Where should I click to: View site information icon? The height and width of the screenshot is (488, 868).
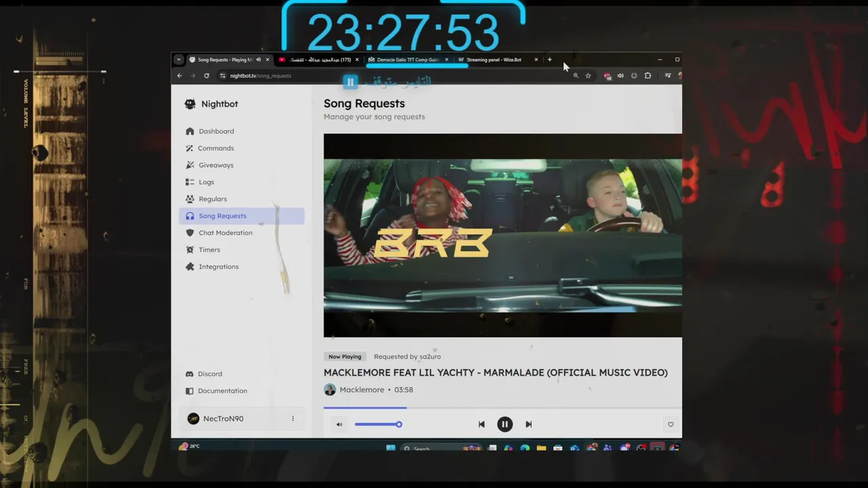(222, 75)
